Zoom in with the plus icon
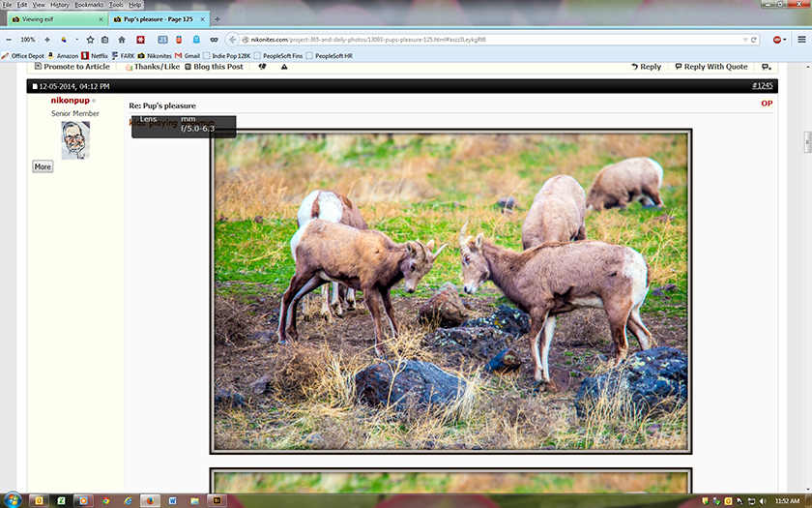This screenshot has height=508, width=812. pyautogui.click(x=47, y=40)
